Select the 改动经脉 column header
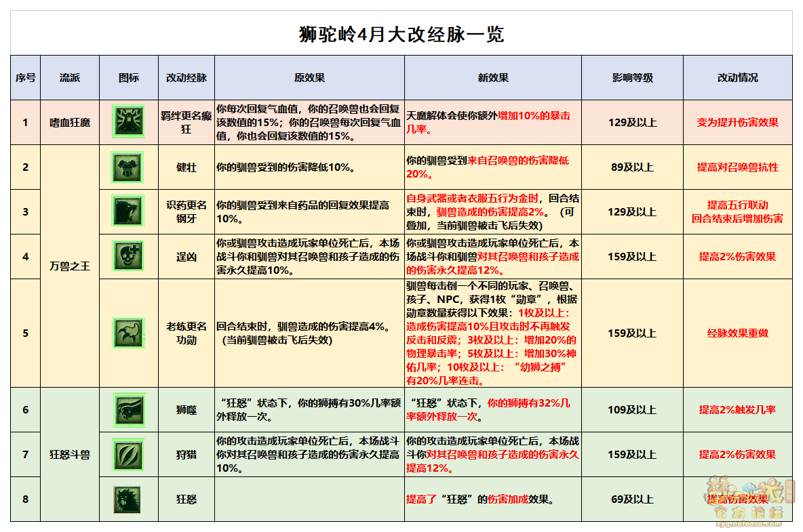The height and width of the screenshot is (532, 803). point(187,78)
